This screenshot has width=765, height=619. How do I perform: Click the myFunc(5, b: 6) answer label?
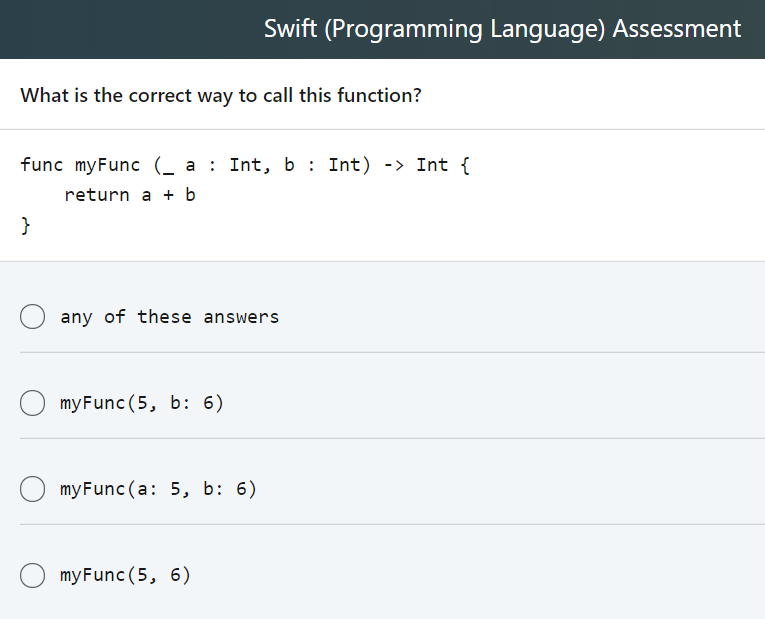click(x=141, y=403)
